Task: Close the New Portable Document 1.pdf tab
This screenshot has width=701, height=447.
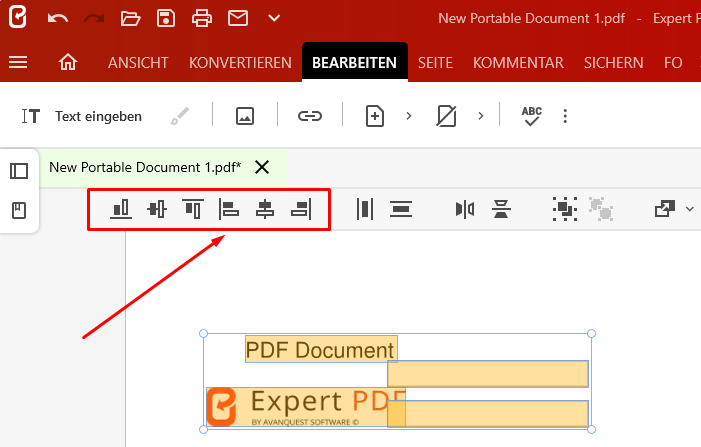Action: pyautogui.click(x=262, y=167)
